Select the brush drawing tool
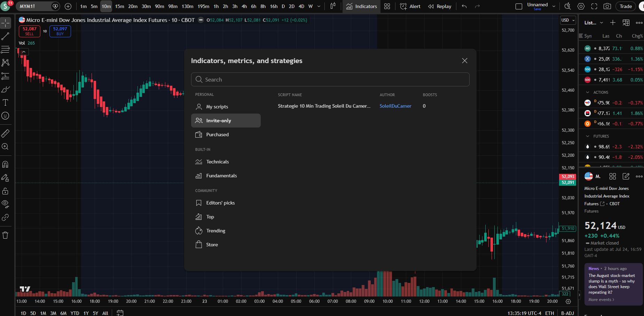 coord(6,90)
